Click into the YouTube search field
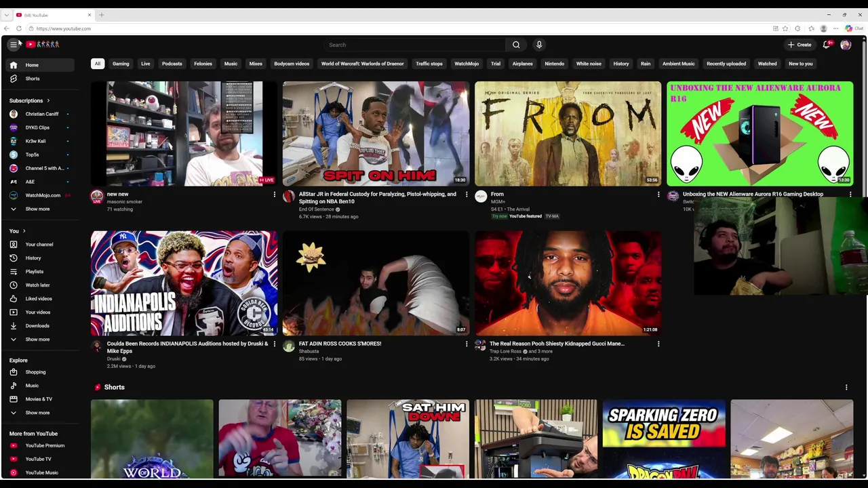 [414, 45]
